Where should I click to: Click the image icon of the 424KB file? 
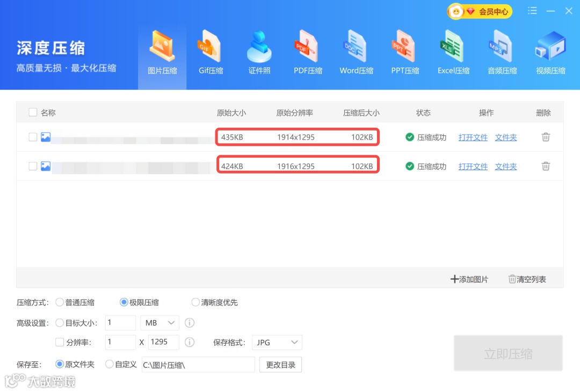tap(46, 166)
